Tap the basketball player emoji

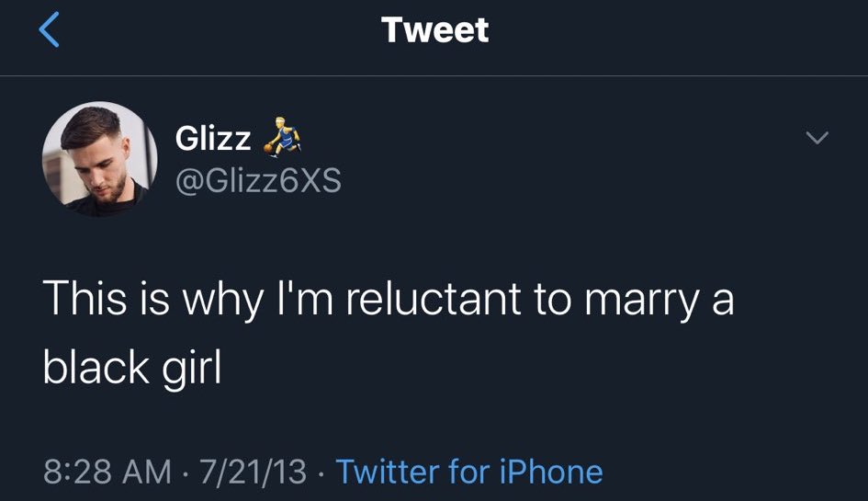click(x=282, y=137)
